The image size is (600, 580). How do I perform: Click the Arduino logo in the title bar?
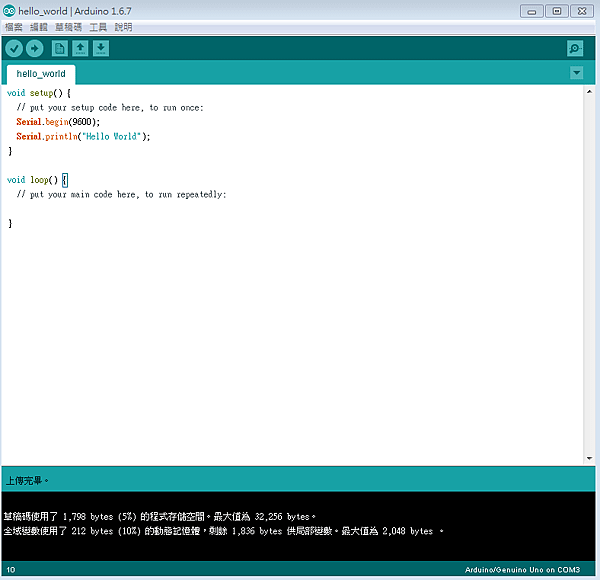(x=9, y=11)
